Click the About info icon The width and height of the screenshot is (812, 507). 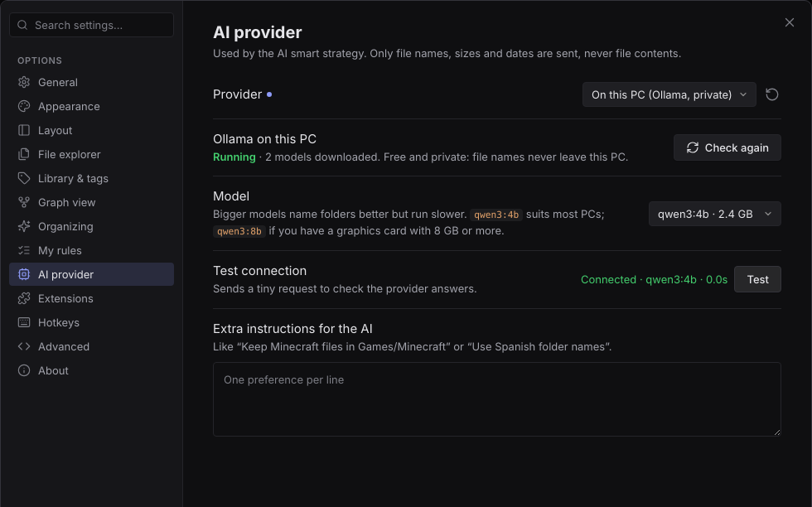click(24, 371)
